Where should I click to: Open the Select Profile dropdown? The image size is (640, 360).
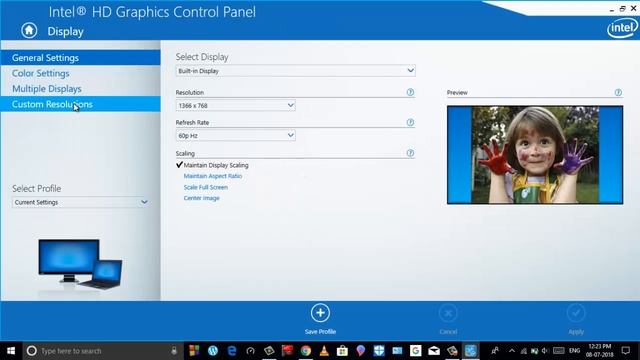80,202
